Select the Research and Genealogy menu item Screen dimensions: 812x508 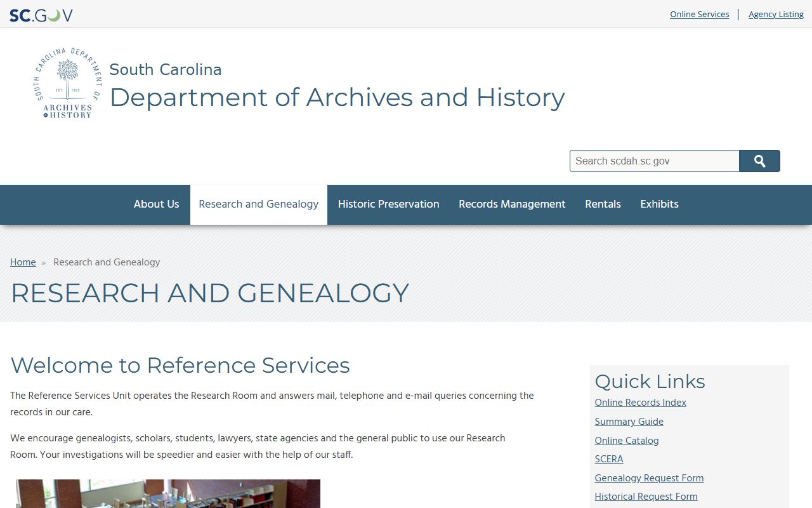259,204
